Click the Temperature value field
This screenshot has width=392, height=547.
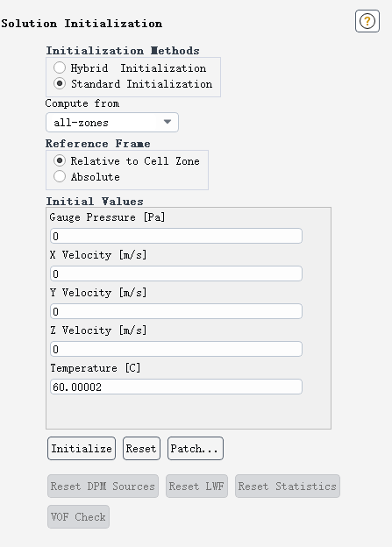click(x=176, y=387)
